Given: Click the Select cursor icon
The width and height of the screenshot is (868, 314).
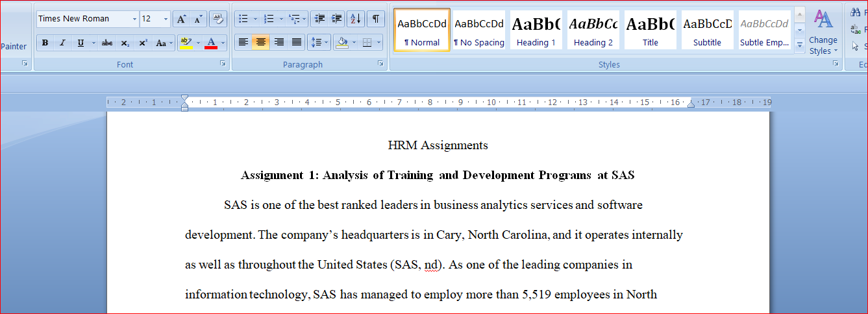Looking at the screenshot, I should tap(856, 46).
